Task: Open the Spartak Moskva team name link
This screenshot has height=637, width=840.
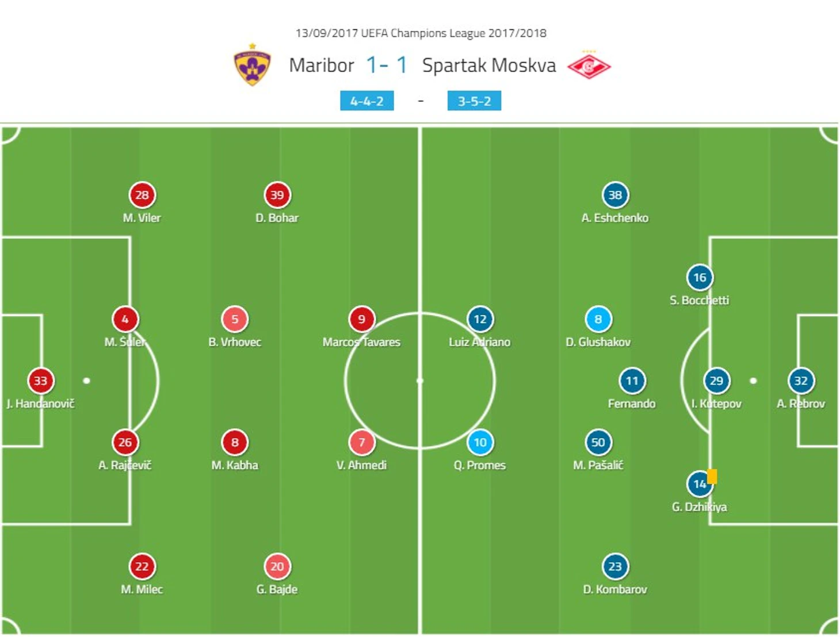Action: [x=489, y=66]
